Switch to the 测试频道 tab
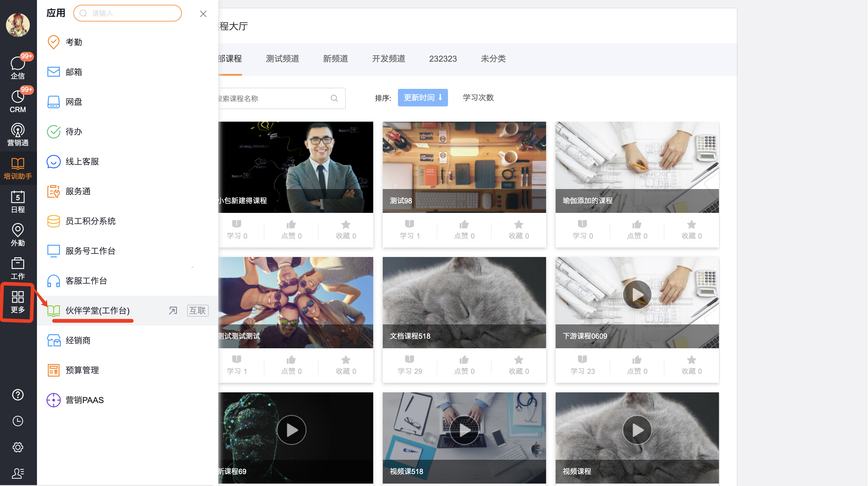Screen dimensions: 868x486 tap(282, 59)
